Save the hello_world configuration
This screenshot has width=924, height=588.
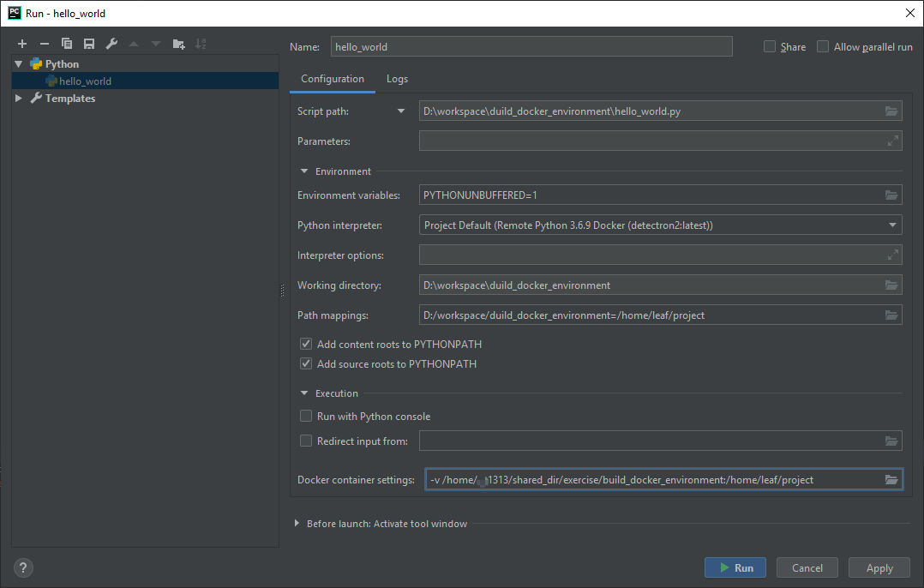88,44
